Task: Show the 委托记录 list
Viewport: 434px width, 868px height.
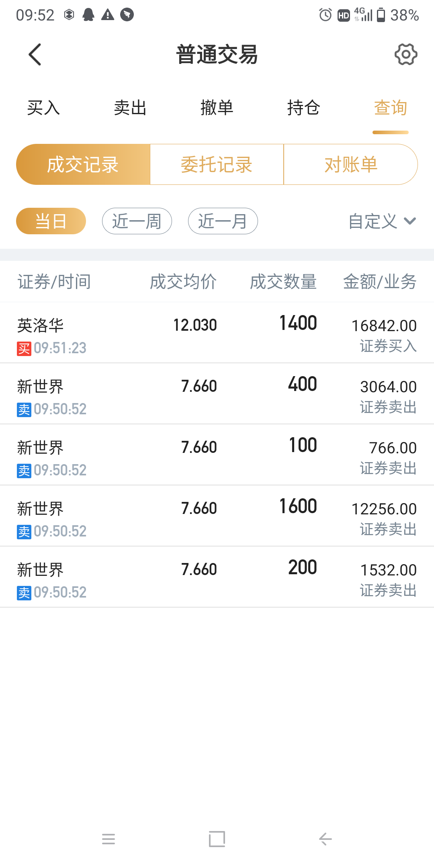Action: click(x=217, y=164)
